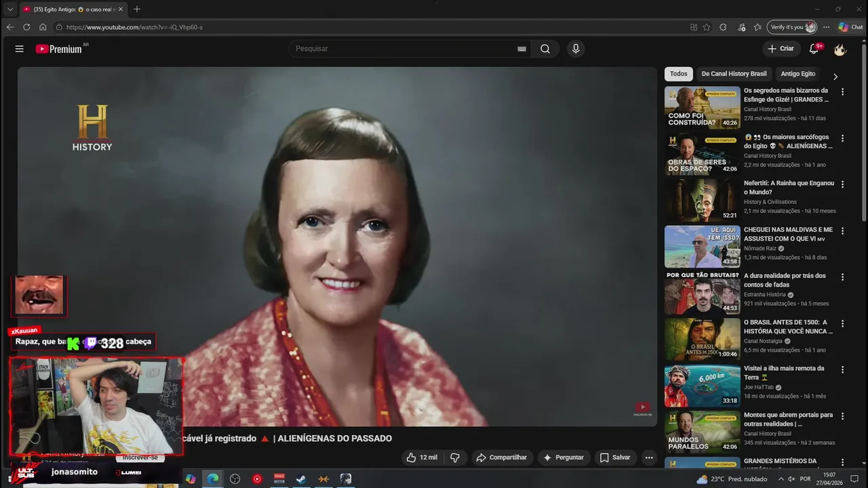Open the clock showing 15:07
Screen dimensions: 868x488
pyautogui.click(x=829, y=479)
